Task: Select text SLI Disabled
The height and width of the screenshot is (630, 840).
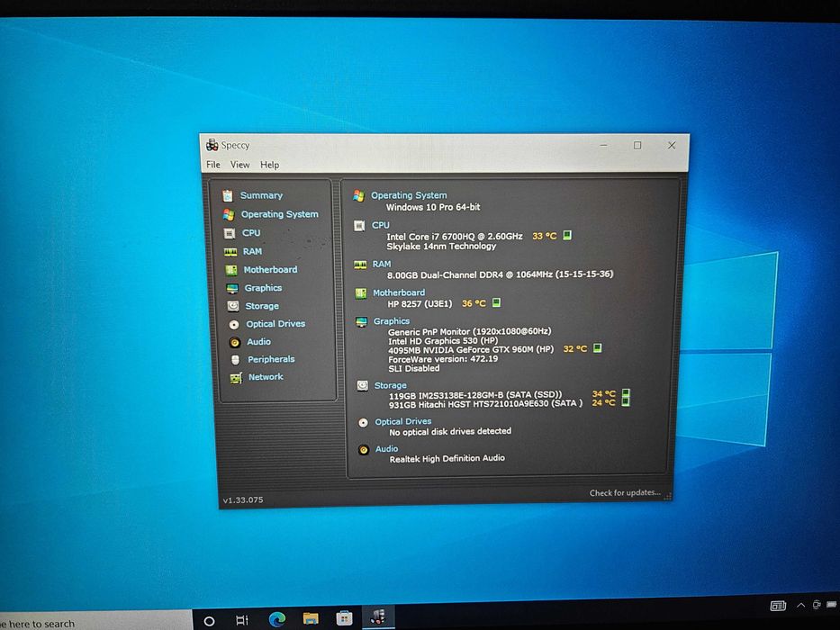Action: [413, 368]
